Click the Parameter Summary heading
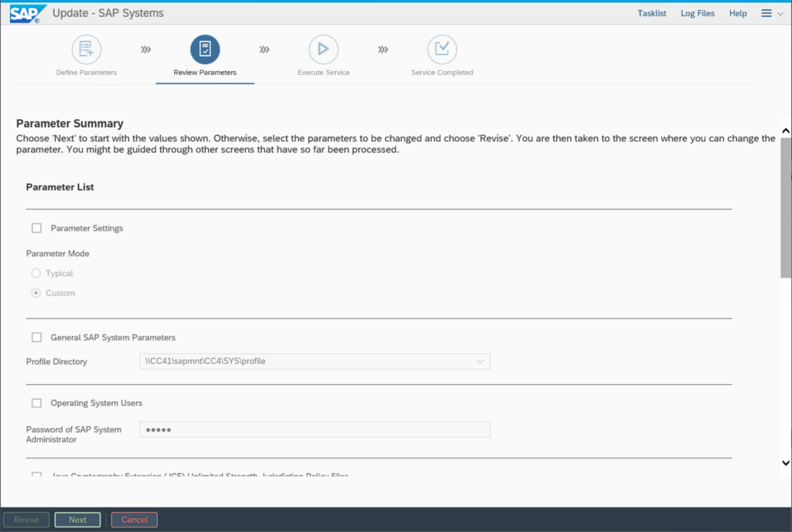The width and height of the screenshot is (792, 532). (70, 124)
